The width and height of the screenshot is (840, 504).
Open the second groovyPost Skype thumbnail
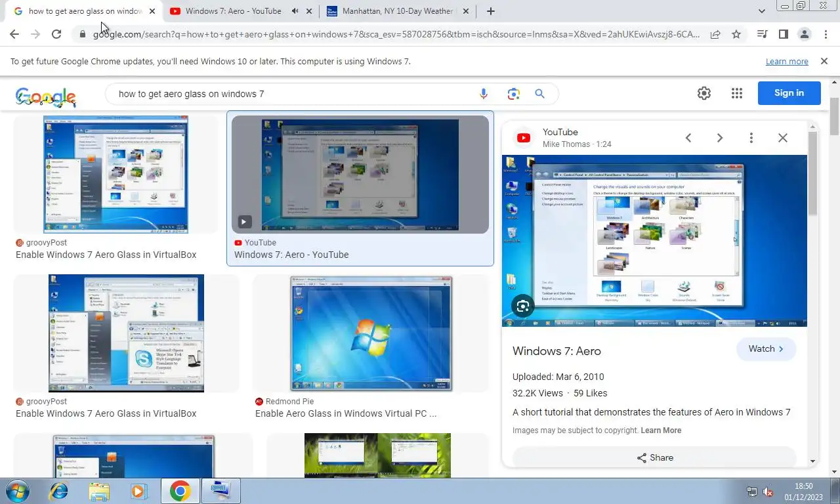126,333
